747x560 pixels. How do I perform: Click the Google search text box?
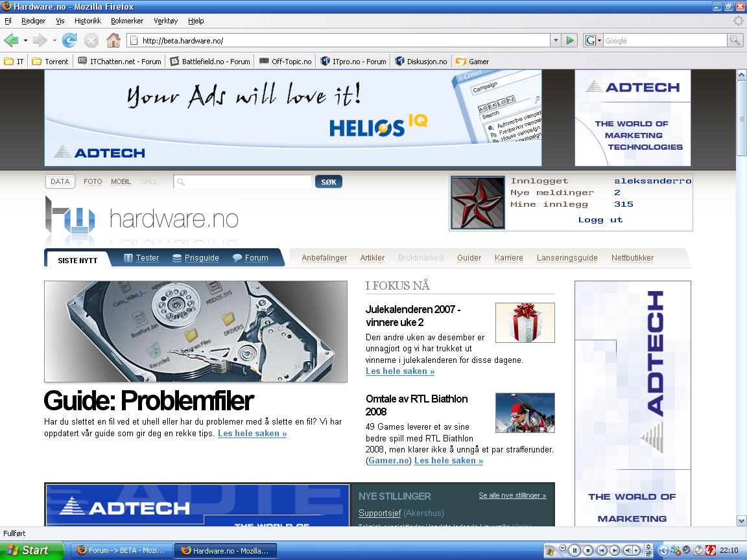coord(665,40)
